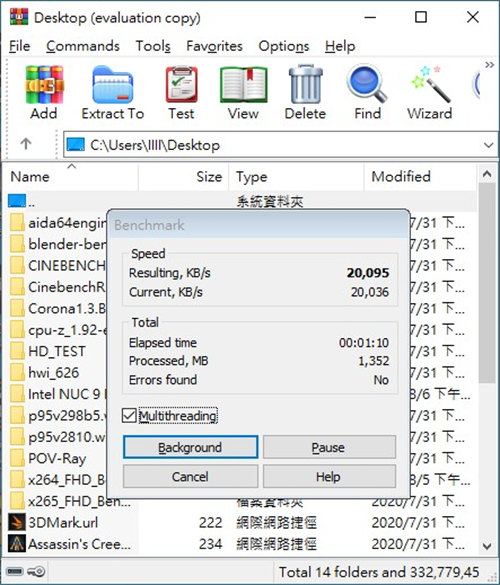Click the drive icon in status bar
This screenshot has height=585, width=500.
pos(15,571)
